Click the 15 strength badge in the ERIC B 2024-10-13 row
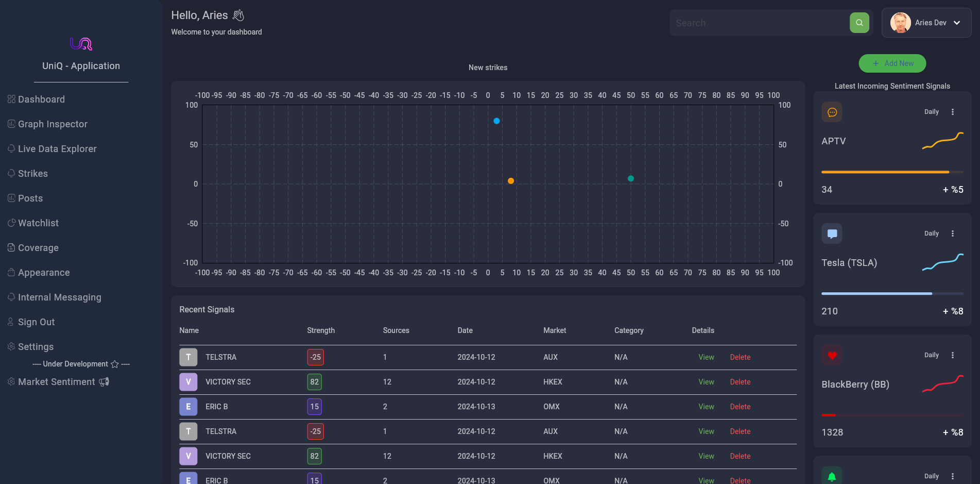Viewport: 980px width, 484px height. click(314, 407)
